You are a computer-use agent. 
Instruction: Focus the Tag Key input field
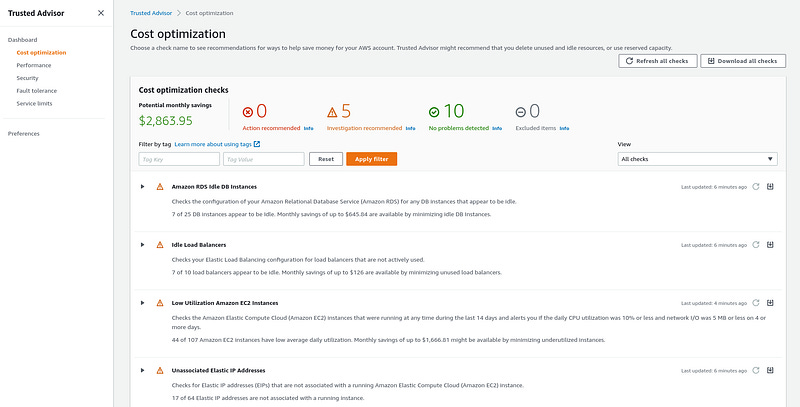[x=179, y=159]
